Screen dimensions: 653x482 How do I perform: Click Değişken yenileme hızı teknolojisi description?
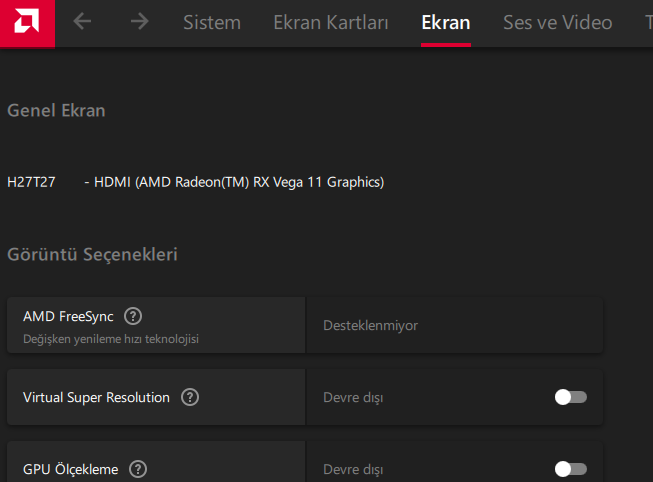pyautogui.click(x=111, y=339)
